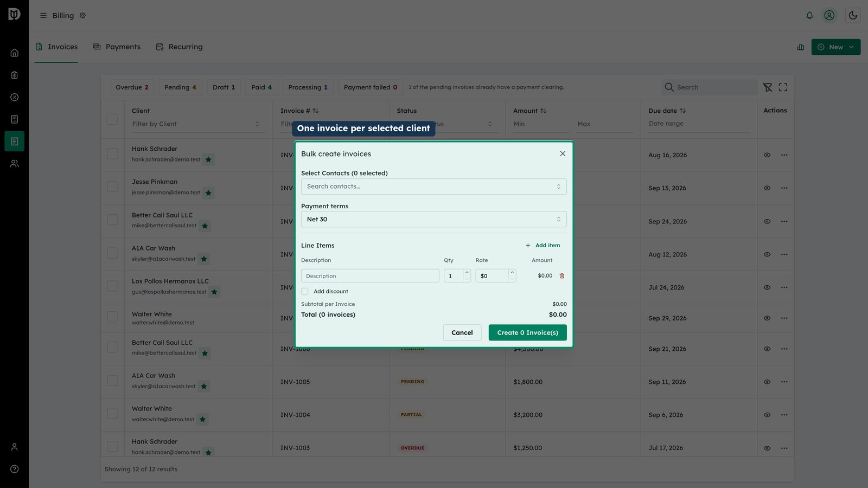The height and width of the screenshot is (488, 868).
Task: Switch to the Invoices tab
Action: point(56,47)
